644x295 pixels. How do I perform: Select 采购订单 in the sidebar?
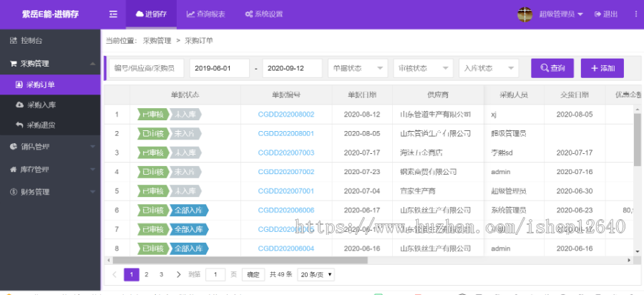coord(50,84)
